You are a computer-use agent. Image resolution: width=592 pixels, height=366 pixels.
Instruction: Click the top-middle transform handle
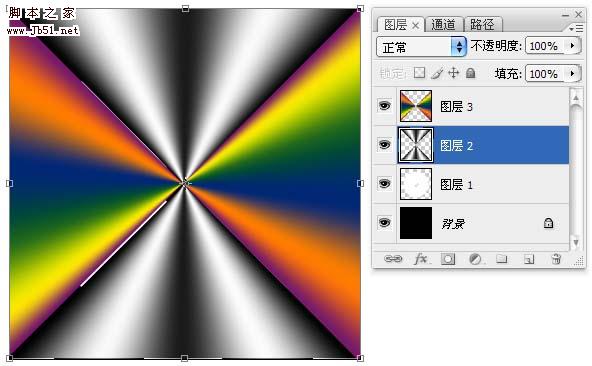(x=185, y=8)
